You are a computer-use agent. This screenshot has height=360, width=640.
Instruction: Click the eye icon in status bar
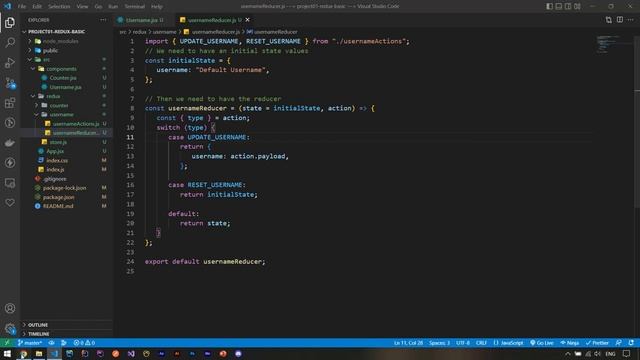(x=51, y=343)
